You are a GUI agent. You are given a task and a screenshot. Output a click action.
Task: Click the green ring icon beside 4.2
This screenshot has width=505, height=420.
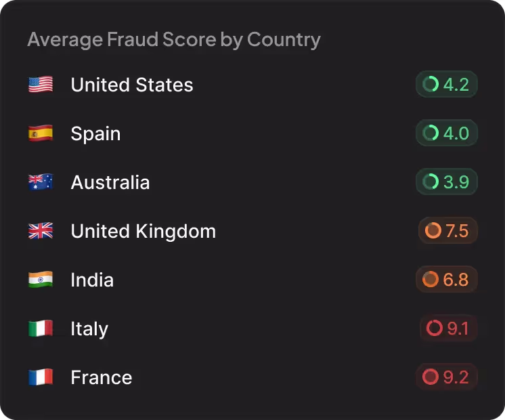click(431, 85)
